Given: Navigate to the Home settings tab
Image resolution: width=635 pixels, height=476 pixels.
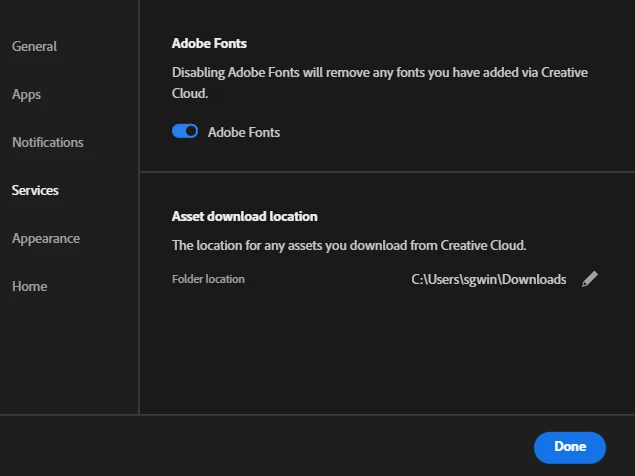Looking at the screenshot, I should coord(29,286).
